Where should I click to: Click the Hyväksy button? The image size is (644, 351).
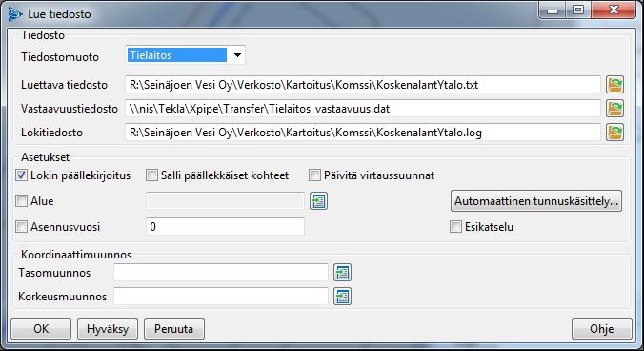108,329
